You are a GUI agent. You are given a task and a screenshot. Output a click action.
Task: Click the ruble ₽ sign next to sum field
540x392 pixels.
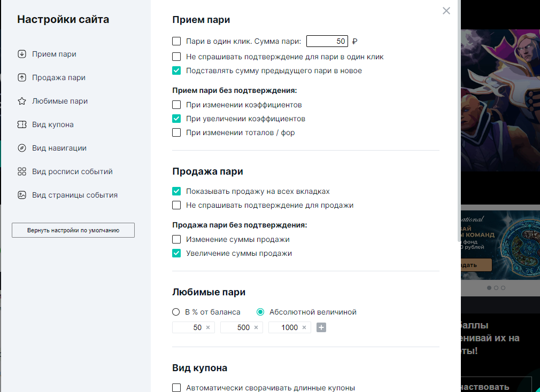[354, 42]
